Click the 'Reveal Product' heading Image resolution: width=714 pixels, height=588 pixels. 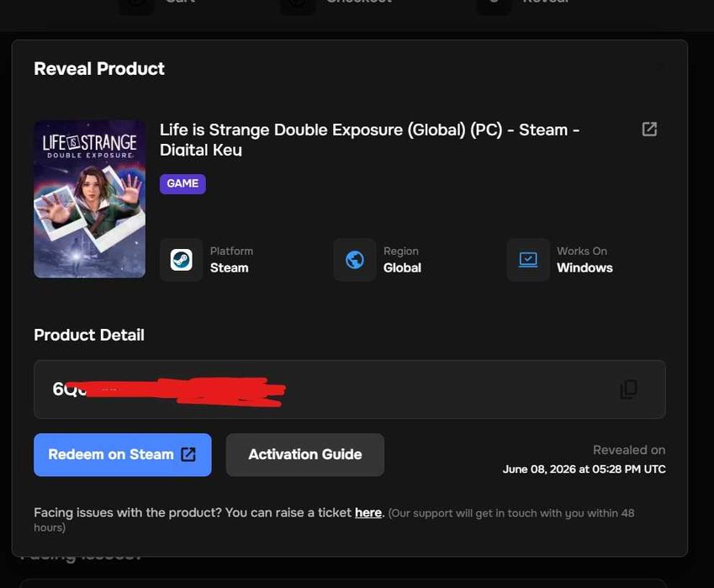98,69
